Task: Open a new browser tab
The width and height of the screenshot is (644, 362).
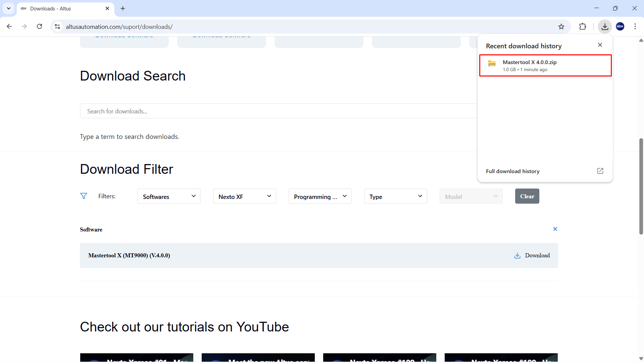Action: point(123,8)
